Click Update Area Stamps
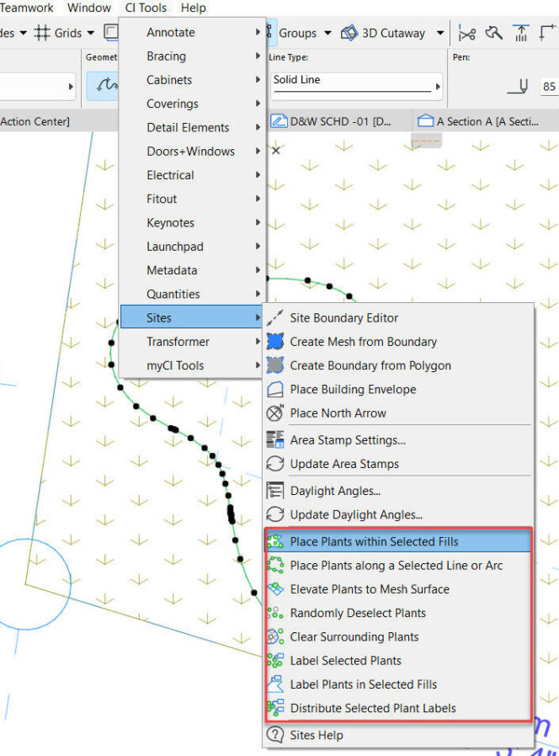The height and width of the screenshot is (756, 559). 344,464
